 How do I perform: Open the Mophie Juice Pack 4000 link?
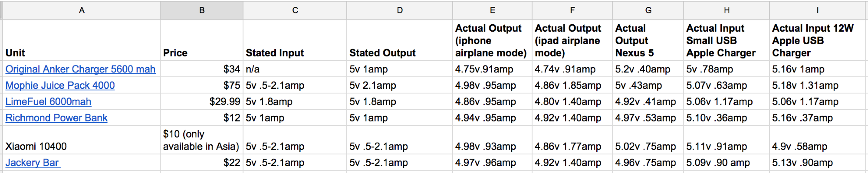pyautogui.click(x=60, y=85)
